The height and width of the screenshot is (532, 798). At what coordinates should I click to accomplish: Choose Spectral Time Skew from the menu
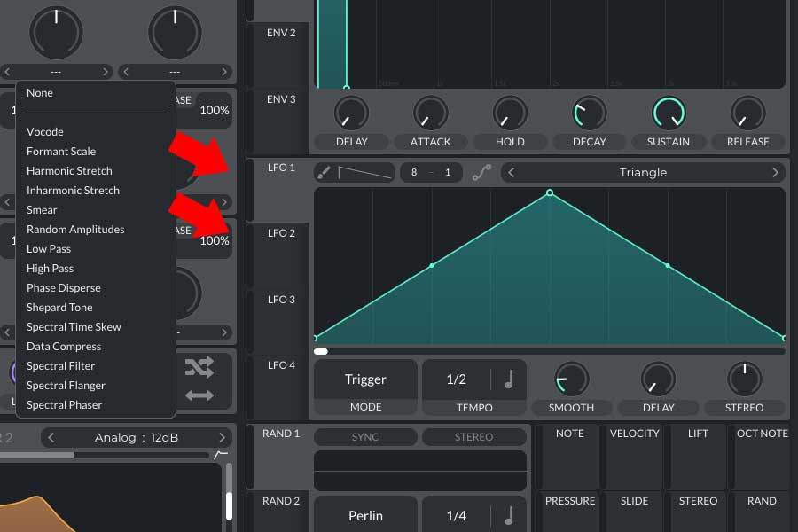pos(74,327)
